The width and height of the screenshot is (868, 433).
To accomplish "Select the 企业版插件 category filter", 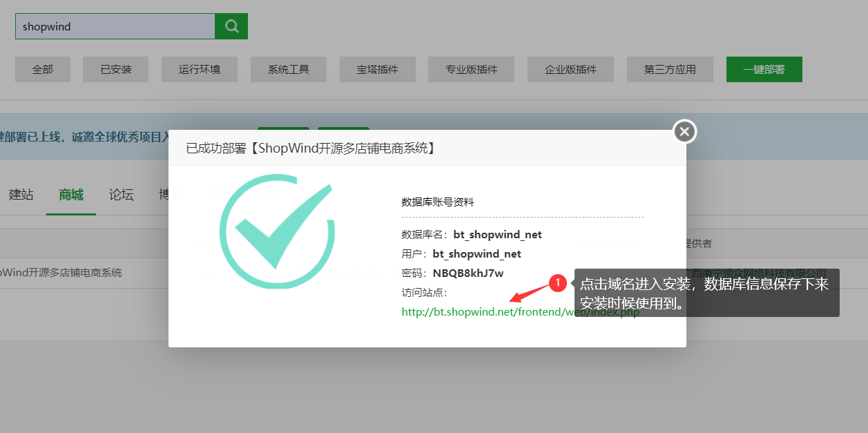I will tap(571, 69).
